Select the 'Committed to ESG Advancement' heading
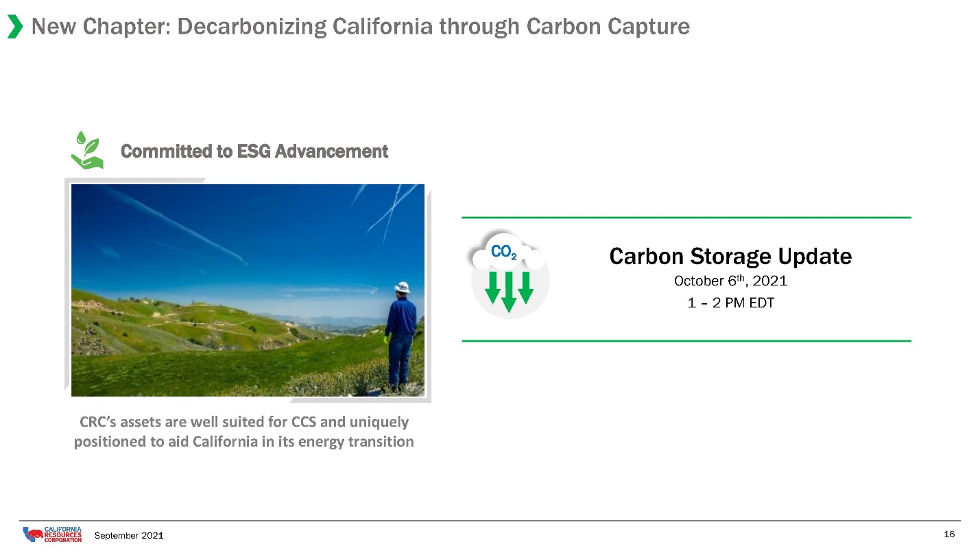 point(254,152)
